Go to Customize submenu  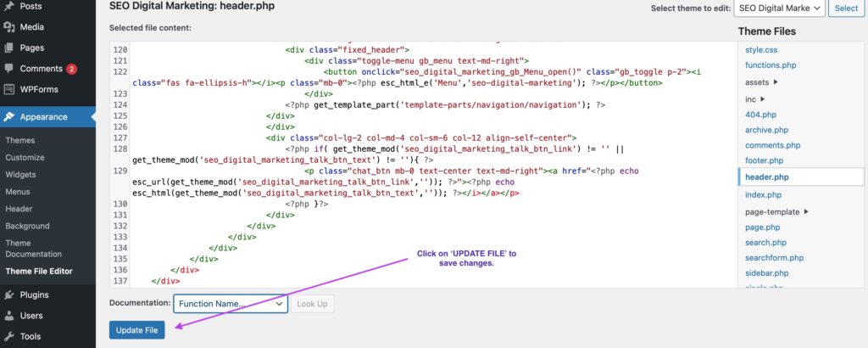point(25,157)
